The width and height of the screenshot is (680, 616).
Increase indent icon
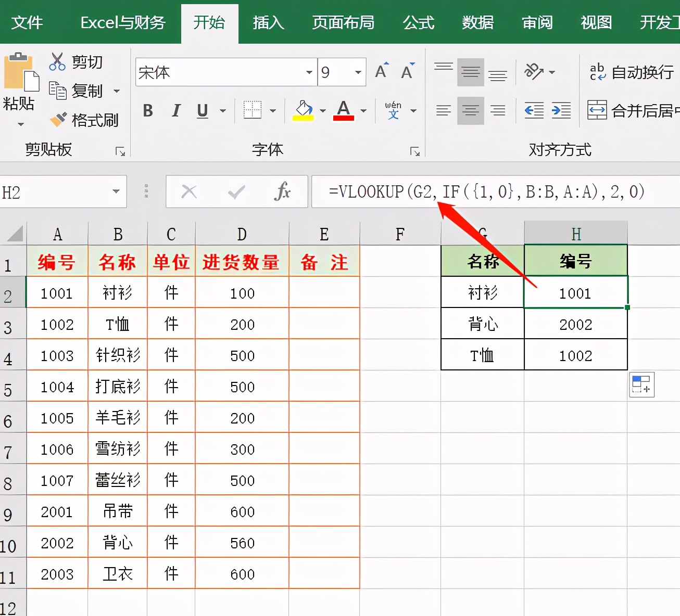coord(561,110)
